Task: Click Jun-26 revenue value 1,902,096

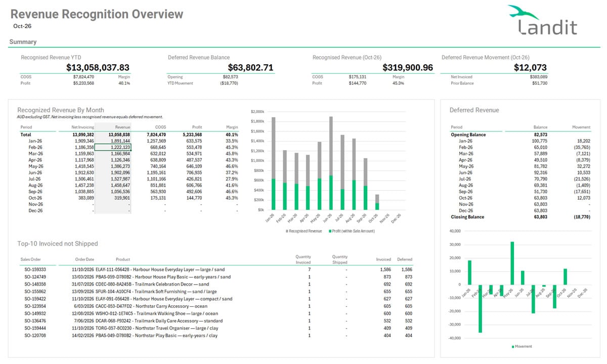Action: [120, 172]
